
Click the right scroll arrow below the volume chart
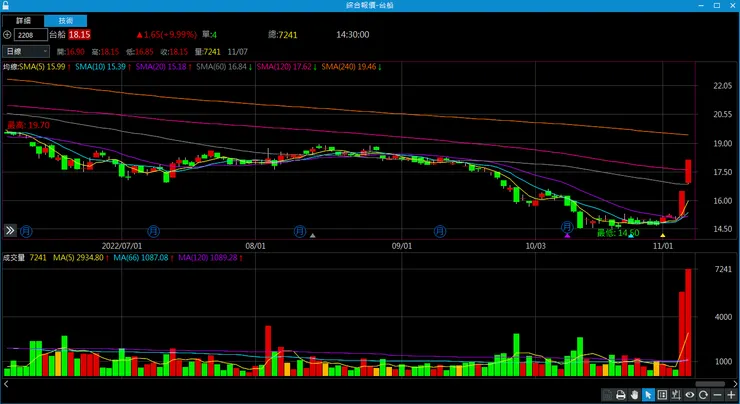point(735,384)
